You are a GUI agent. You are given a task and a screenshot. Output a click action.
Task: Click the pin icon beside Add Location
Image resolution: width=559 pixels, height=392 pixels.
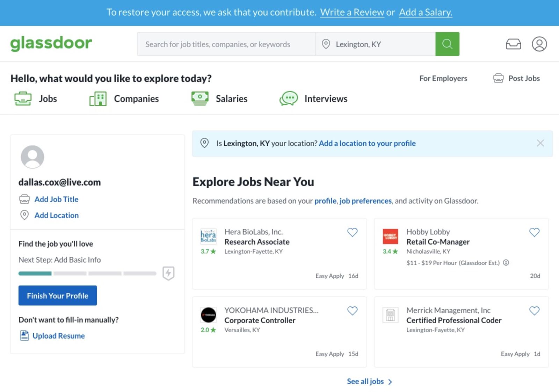24,215
